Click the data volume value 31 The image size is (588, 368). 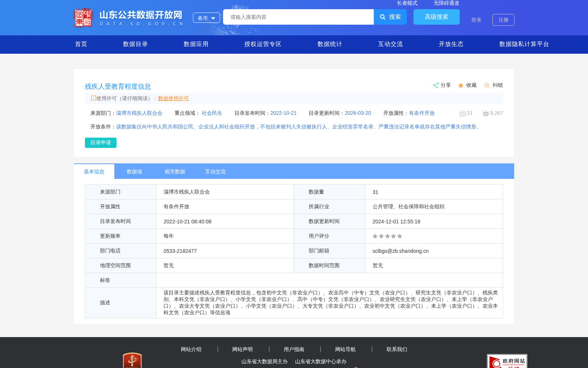click(x=375, y=192)
